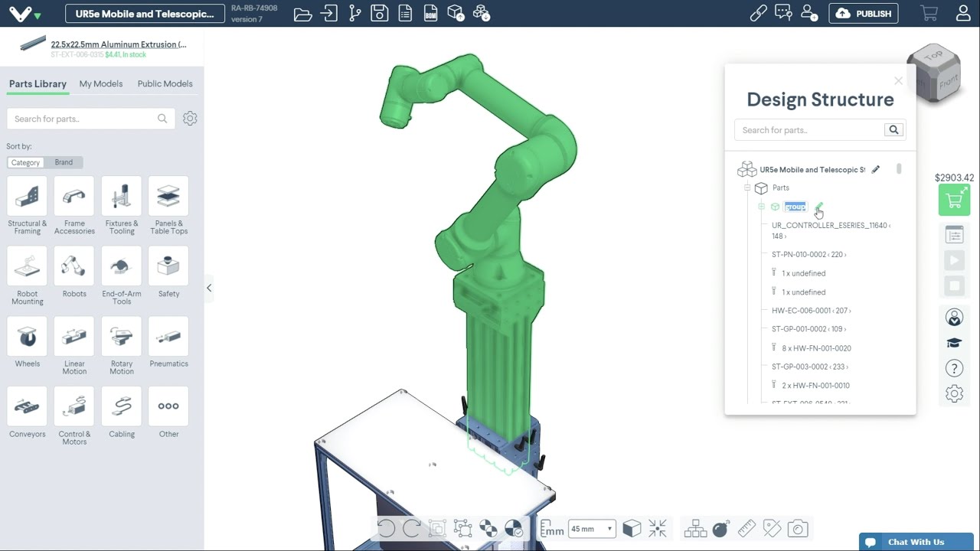Select 8 x HW-FN-001-0020 fastener row
This screenshot has height=551, width=980.
(812, 348)
